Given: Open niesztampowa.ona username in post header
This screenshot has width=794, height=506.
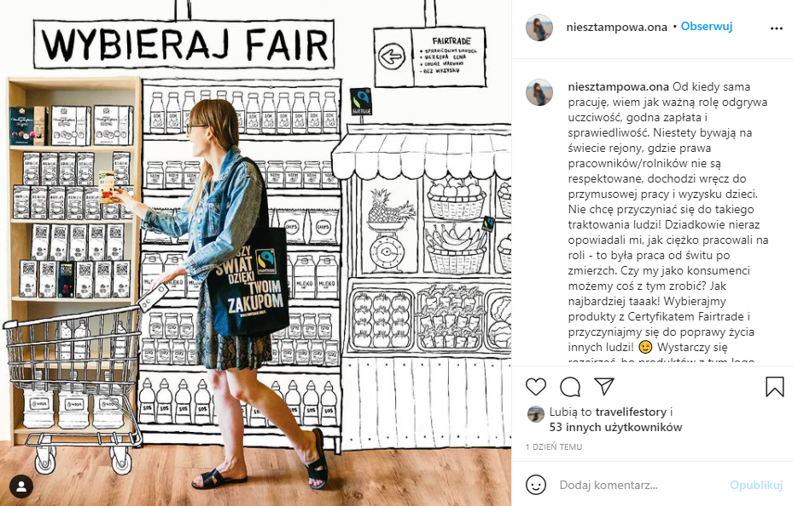Looking at the screenshot, I should pyautogui.click(x=617, y=27).
